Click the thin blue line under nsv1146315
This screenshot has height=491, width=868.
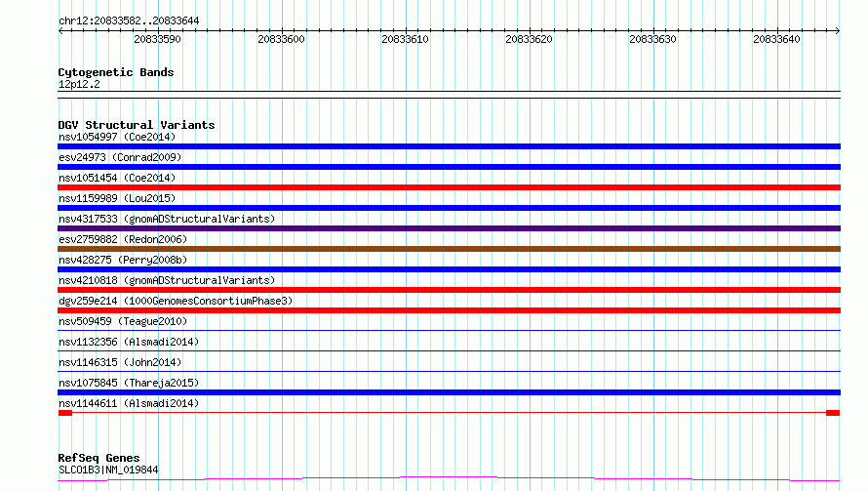click(x=449, y=372)
